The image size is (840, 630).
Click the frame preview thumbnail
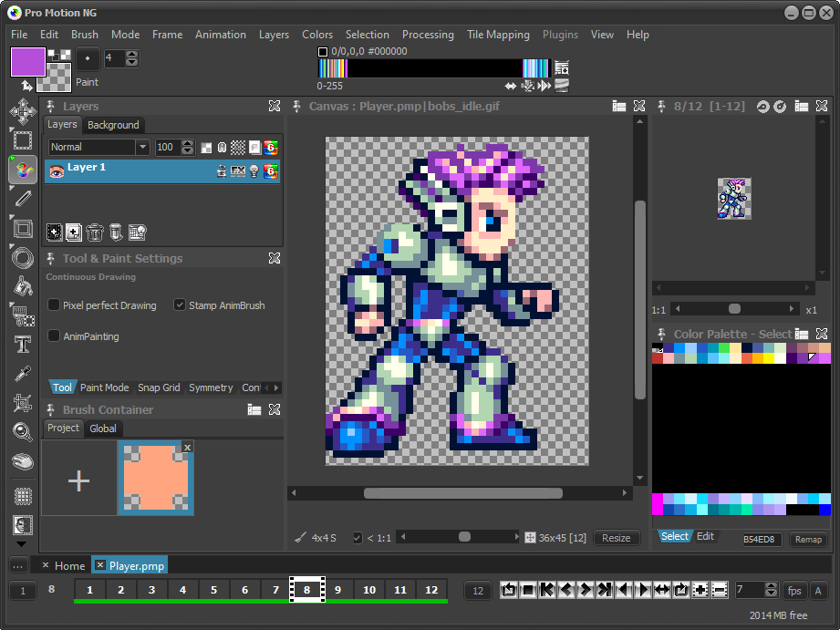734,198
